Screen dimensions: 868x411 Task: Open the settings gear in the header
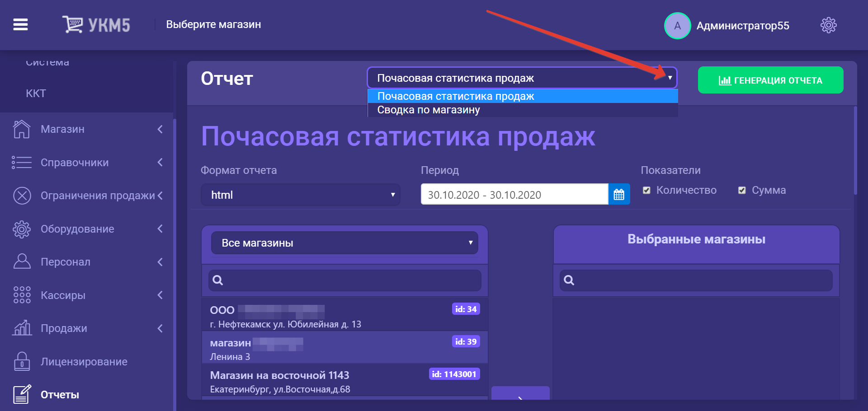pos(828,25)
